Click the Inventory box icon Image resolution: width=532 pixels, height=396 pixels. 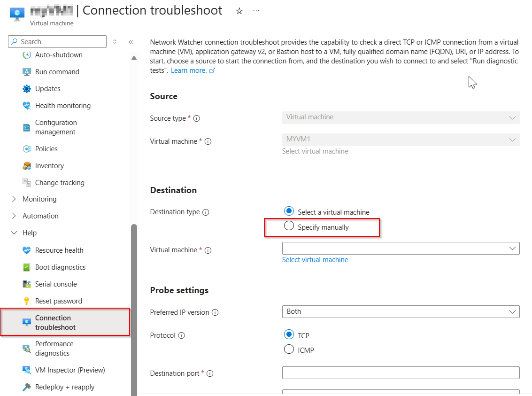(x=26, y=166)
